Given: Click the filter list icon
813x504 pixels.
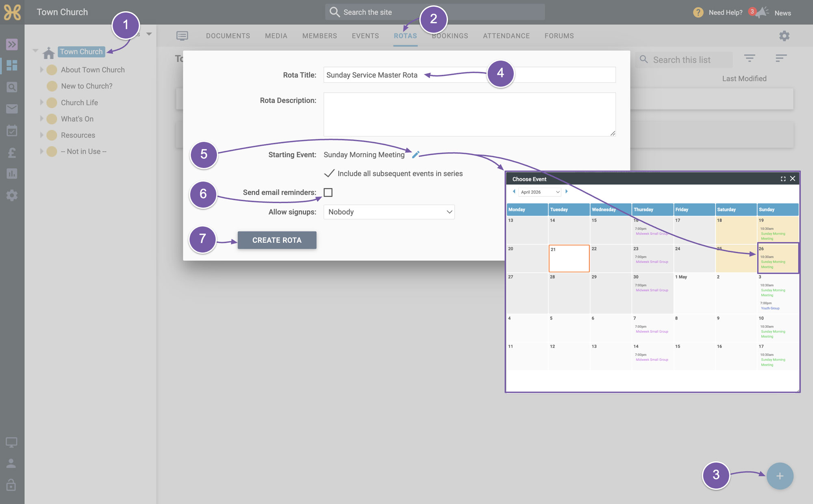Looking at the screenshot, I should (x=750, y=58).
